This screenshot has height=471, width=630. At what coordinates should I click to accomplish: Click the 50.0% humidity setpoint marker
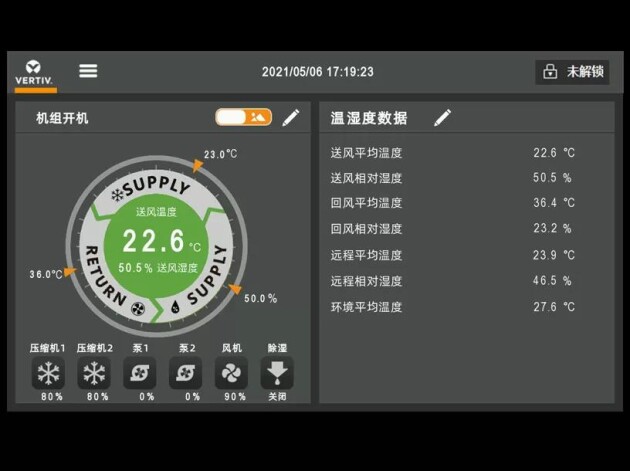pos(236,290)
